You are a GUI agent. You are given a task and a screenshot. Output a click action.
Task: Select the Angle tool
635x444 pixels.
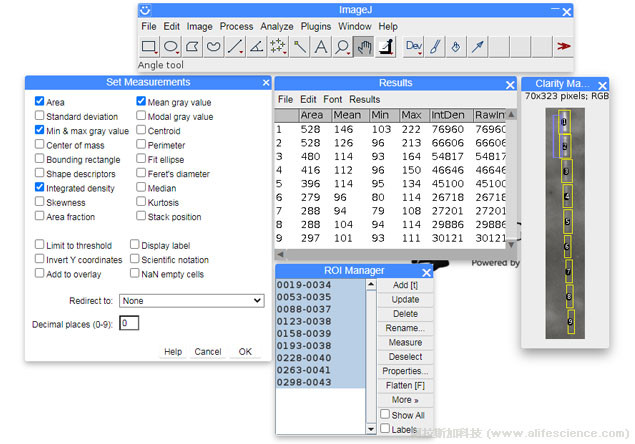(256, 46)
